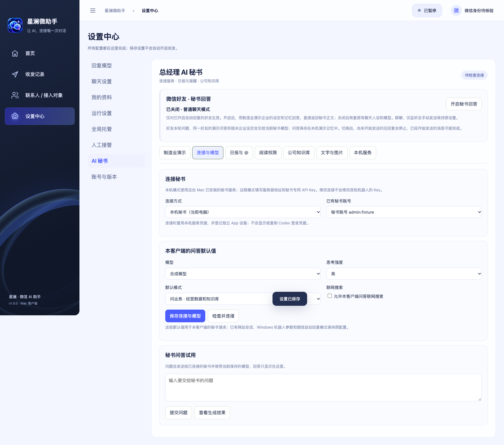Open 运行设置 settings section
The height and width of the screenshot is (445, 504).
116,113
